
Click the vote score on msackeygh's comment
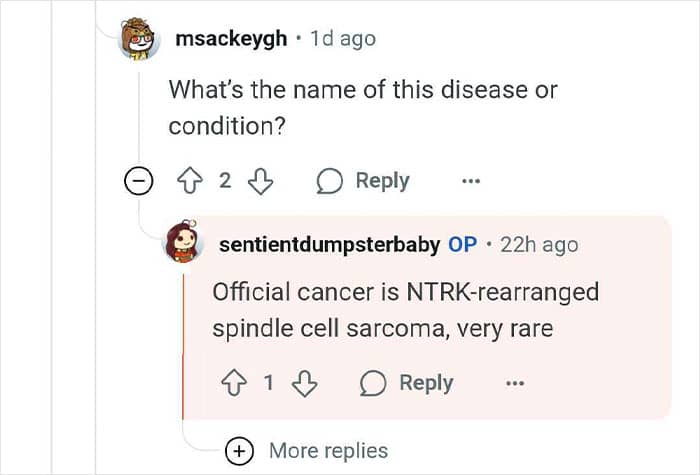click(x=225, y=181)
